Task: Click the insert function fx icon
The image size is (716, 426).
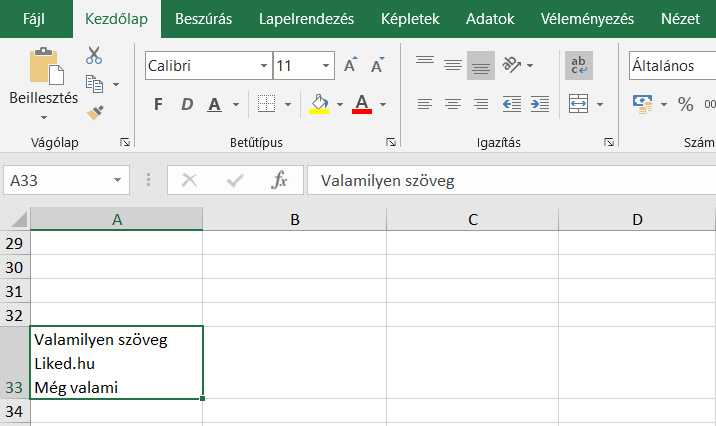Action: [x=280, y=180]
